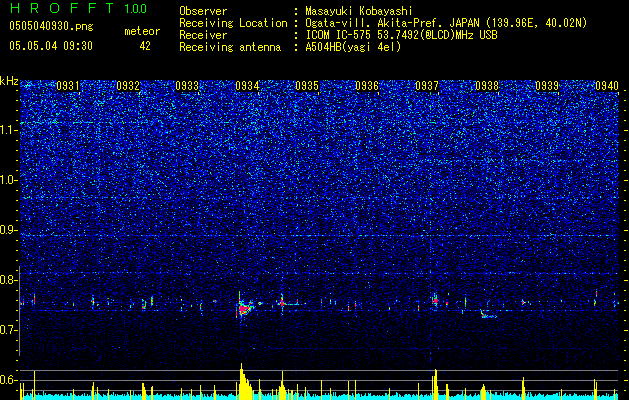The width and height of the screenshot is (629, 400).
Task: Click the 0935 time marker
Action: [x=307, y=86]
